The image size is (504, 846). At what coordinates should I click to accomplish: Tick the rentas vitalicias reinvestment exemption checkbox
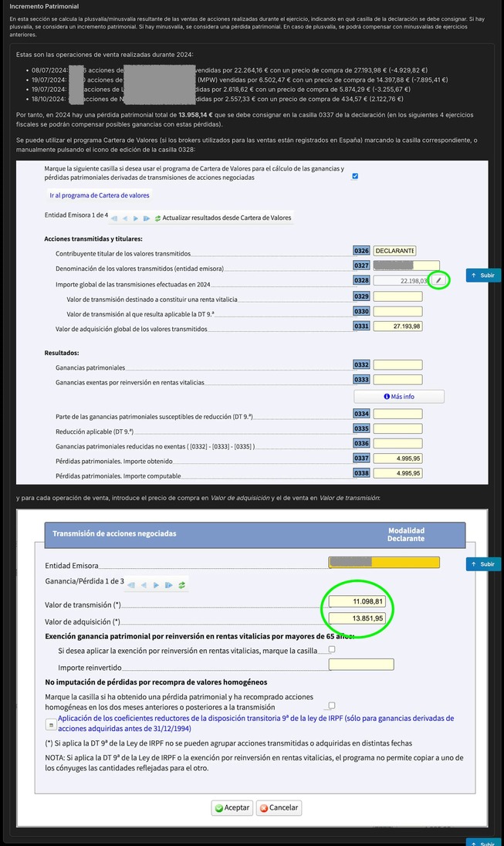click(332, 649)
